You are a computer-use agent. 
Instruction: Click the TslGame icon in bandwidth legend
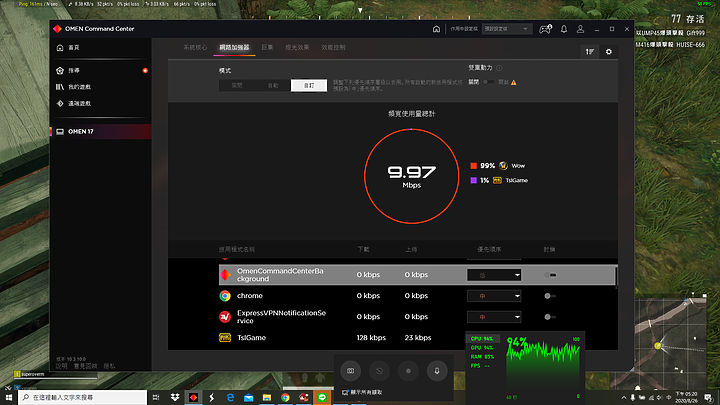coord(497,180)
